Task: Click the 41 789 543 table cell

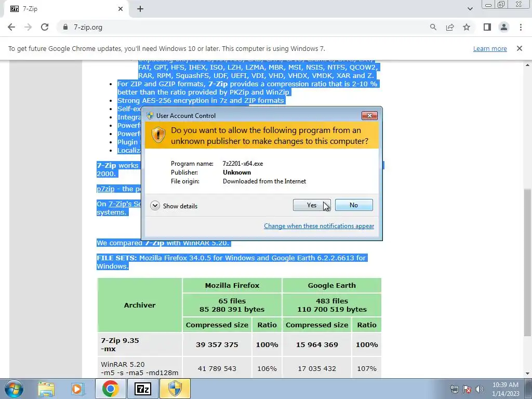Action: 217,368
